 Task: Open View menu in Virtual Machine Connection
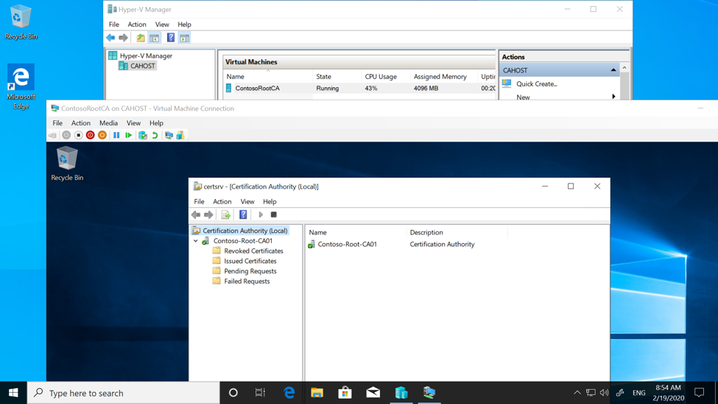[x=134, y=123]
